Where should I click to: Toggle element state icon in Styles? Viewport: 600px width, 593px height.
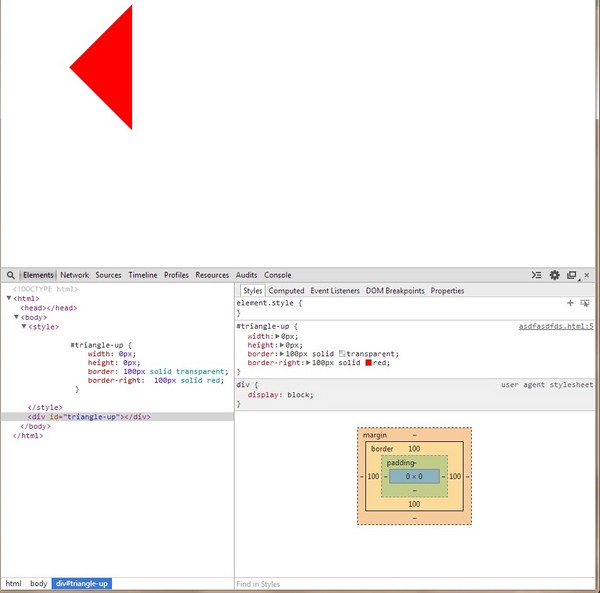(x=584, y=302)
